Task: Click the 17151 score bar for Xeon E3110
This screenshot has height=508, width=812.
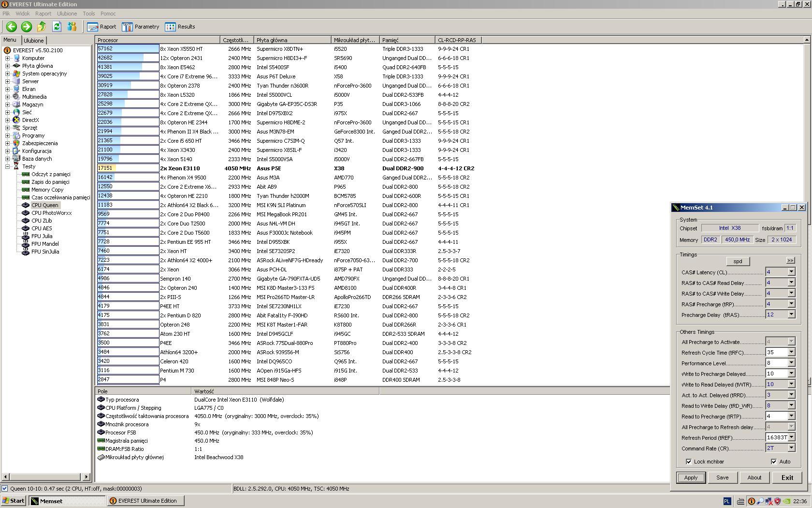Action: point(128,168)
